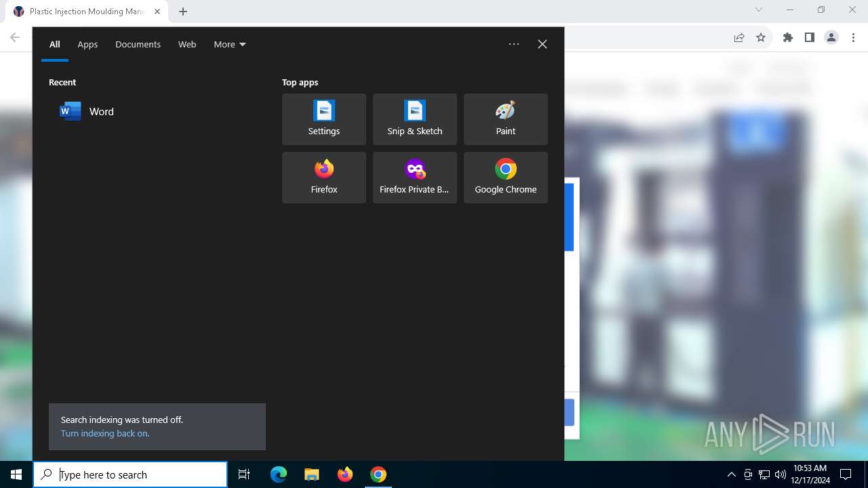868x488 pixels.
Task: Switch to the Documents search tab
Action: click(138, 44)
